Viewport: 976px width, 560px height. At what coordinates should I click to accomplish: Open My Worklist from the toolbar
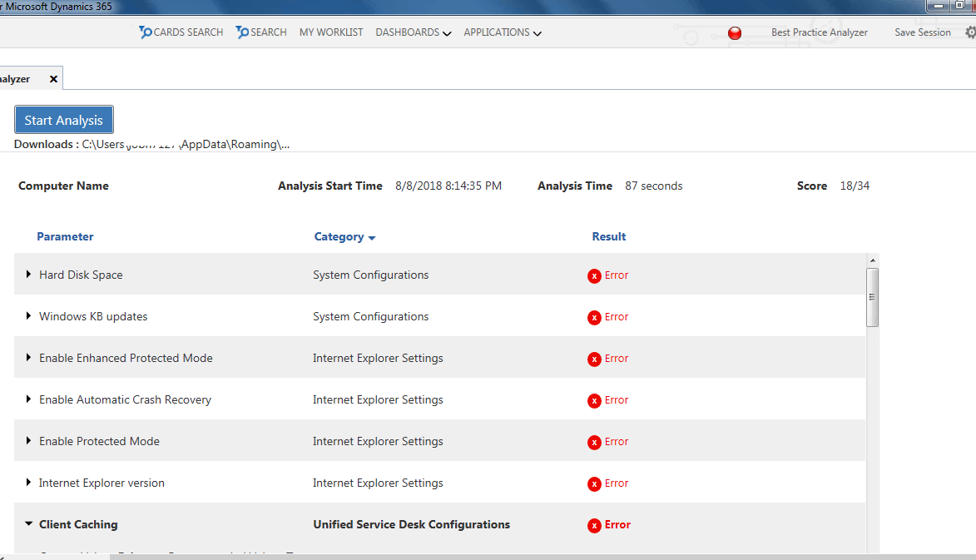(x=331, y=32)
